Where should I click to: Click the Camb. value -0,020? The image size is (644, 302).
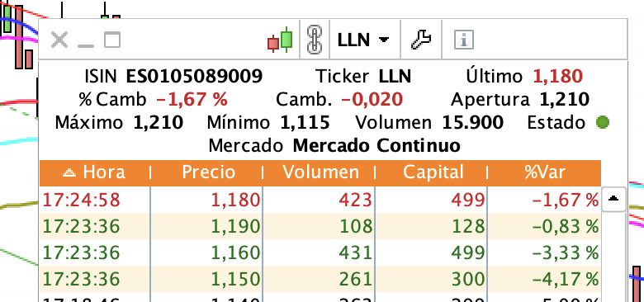pyautogui.click(x=372, y=99)
